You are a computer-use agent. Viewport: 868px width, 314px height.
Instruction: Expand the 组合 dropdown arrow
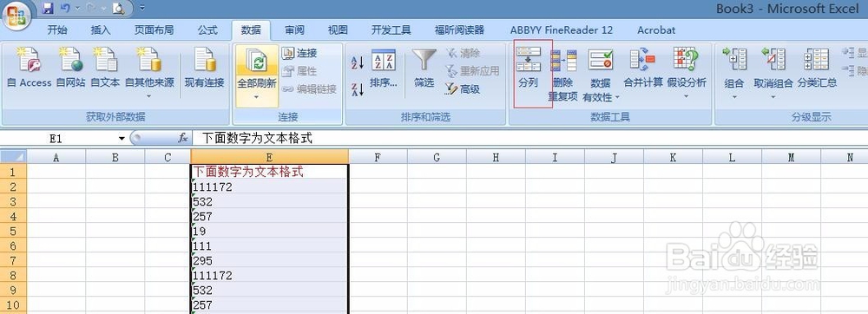tap(734, 97)
